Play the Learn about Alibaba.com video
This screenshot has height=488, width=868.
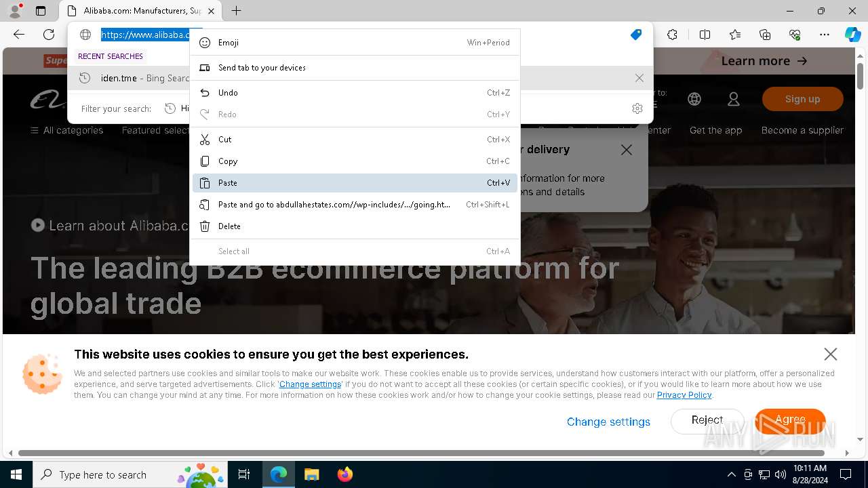(x=38, y=225)
